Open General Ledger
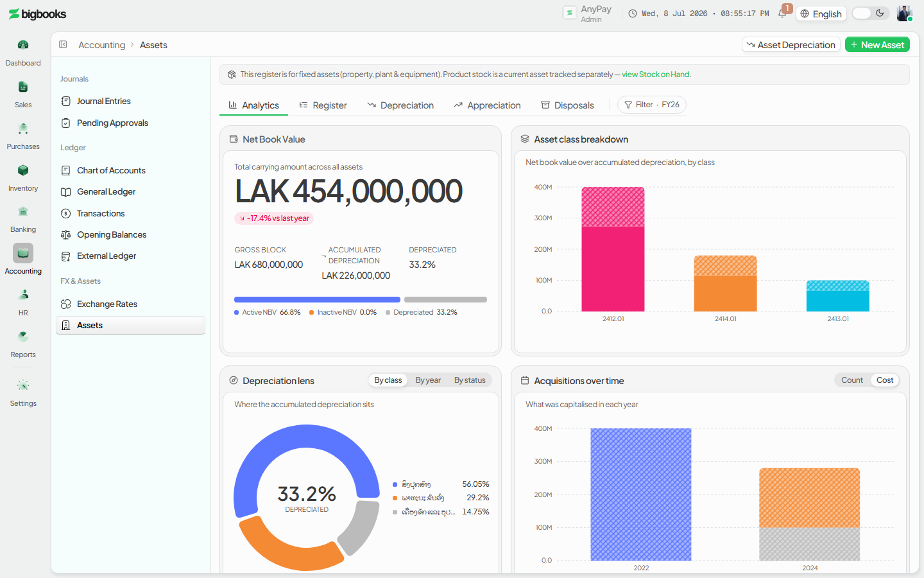 click(130, 191)
